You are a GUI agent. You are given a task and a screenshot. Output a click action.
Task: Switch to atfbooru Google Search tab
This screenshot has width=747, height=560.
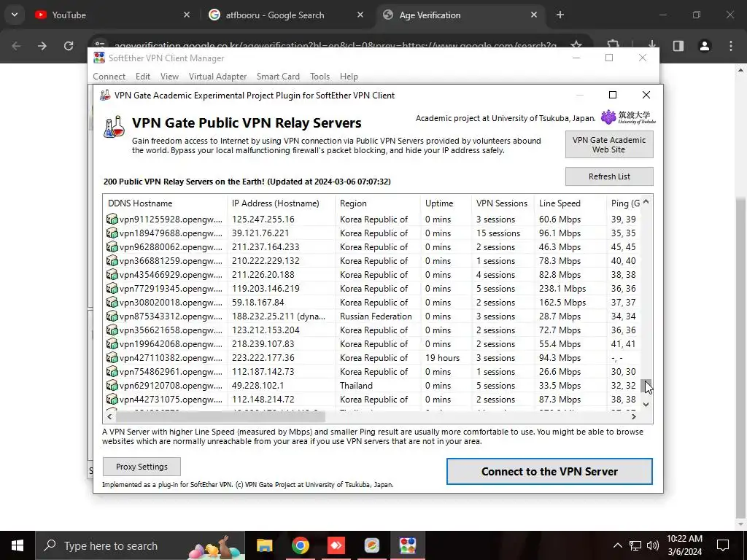(x=286, y=15)
